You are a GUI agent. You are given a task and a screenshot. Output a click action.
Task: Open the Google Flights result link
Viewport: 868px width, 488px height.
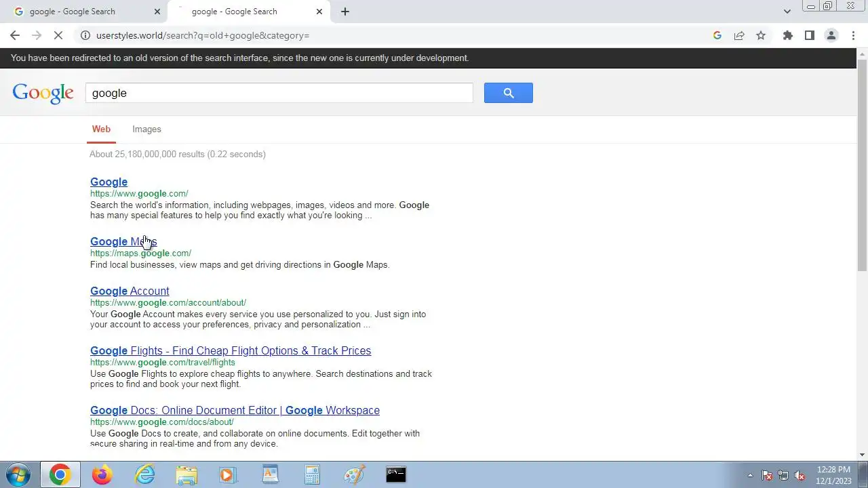coord(231,350)
